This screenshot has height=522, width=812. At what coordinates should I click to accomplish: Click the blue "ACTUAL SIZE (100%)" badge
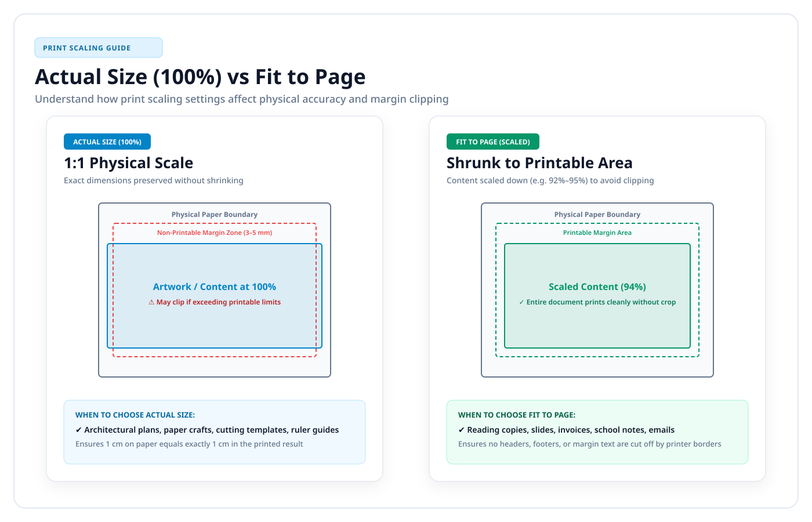coord(107,142)
